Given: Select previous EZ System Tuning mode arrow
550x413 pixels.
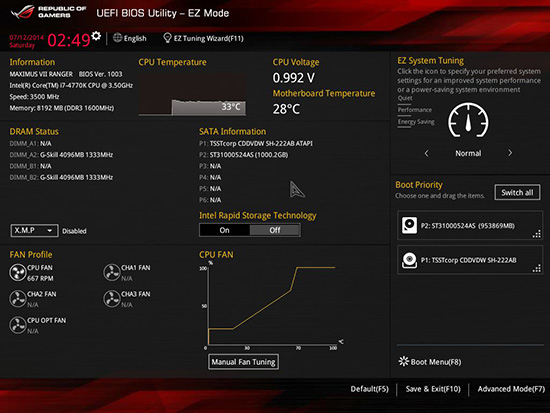Looking at the screenshot, I should pyautogui.click(x=427, y=153).
